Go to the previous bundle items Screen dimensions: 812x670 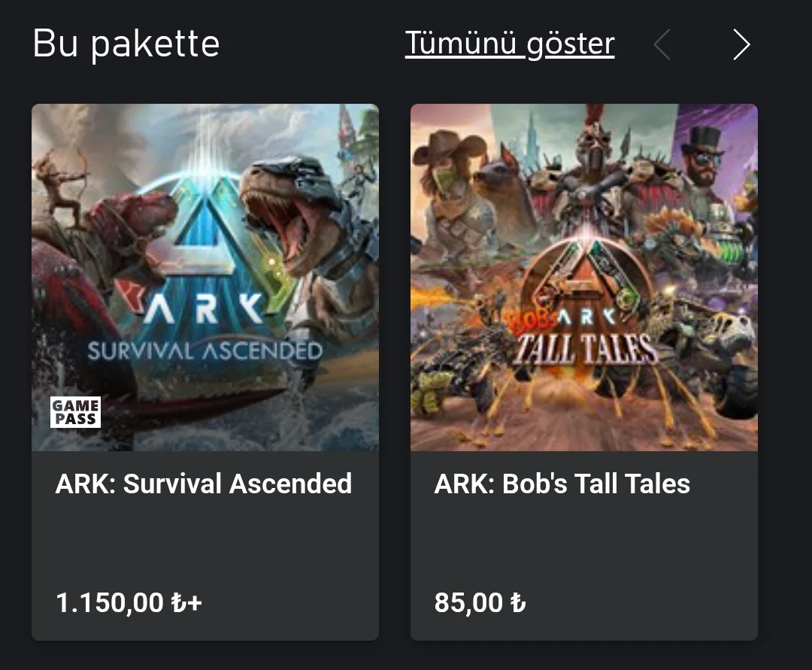click(x=662, y=45)
